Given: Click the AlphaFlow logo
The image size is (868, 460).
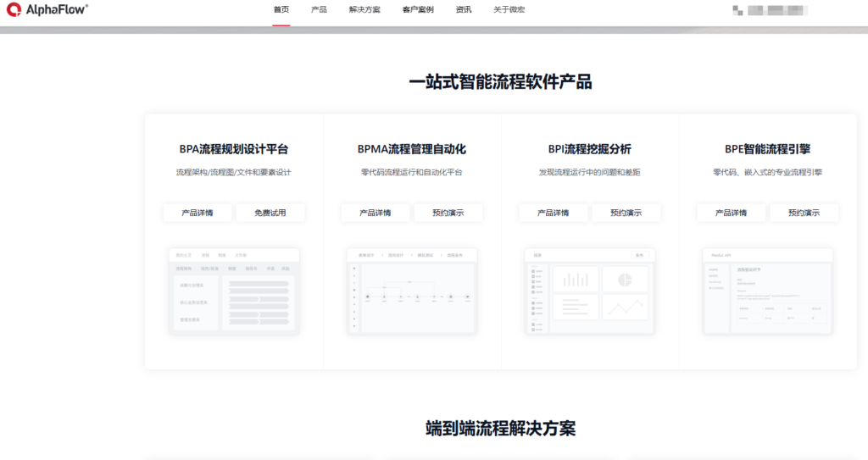Looking at the screenshot, I should click(x=47, y=9).
